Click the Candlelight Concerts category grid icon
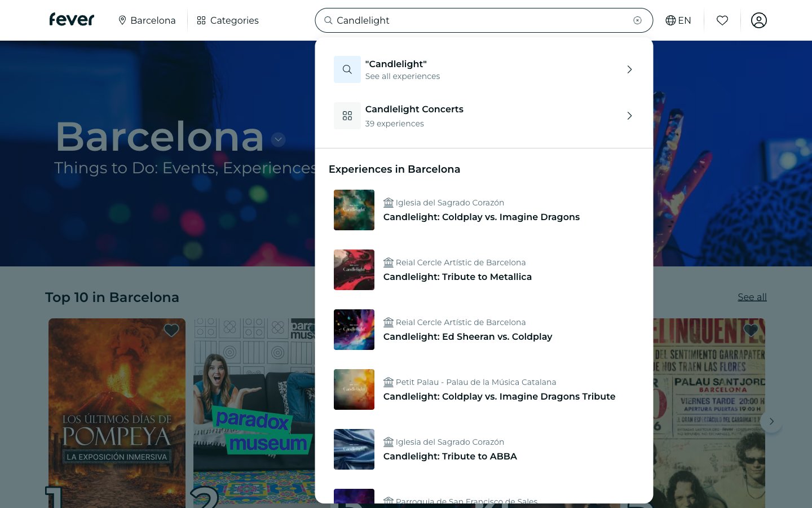This screenshot has height=508, width=812. coord(347,116)
